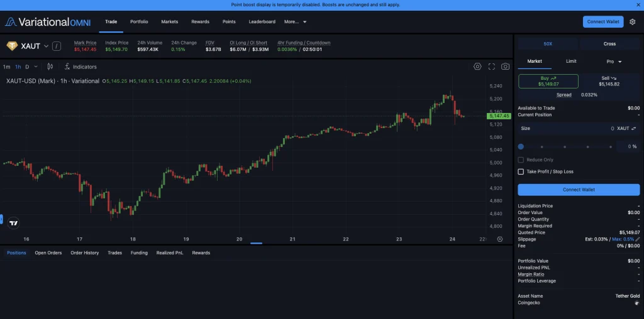Swap the size unit with the XAUT arrows icon
Image resolution: width=644 pixels, height=319 pixels.
(x=634, y=128)
